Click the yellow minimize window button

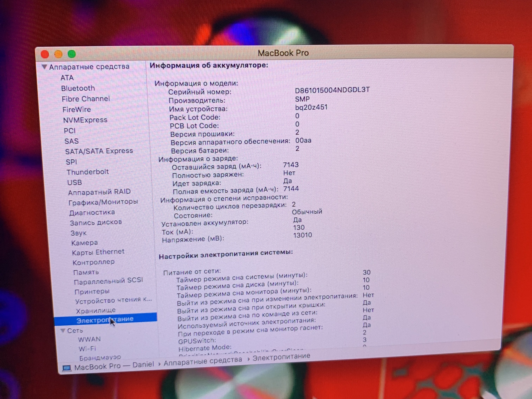(x=58, y=54)
